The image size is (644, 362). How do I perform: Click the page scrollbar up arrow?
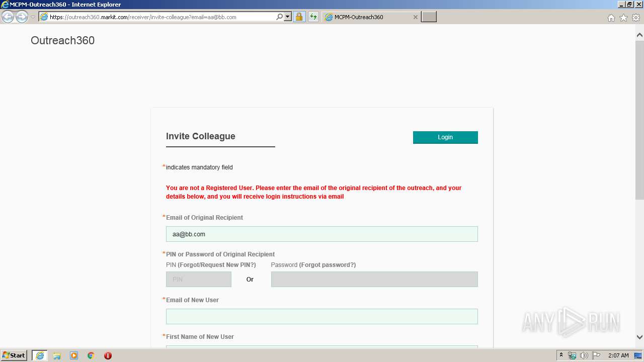click(639, 35)
